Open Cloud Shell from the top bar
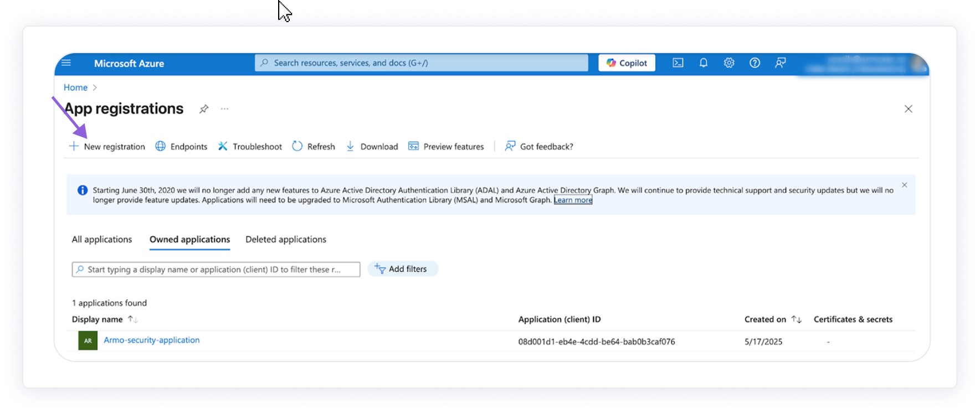 678,63
